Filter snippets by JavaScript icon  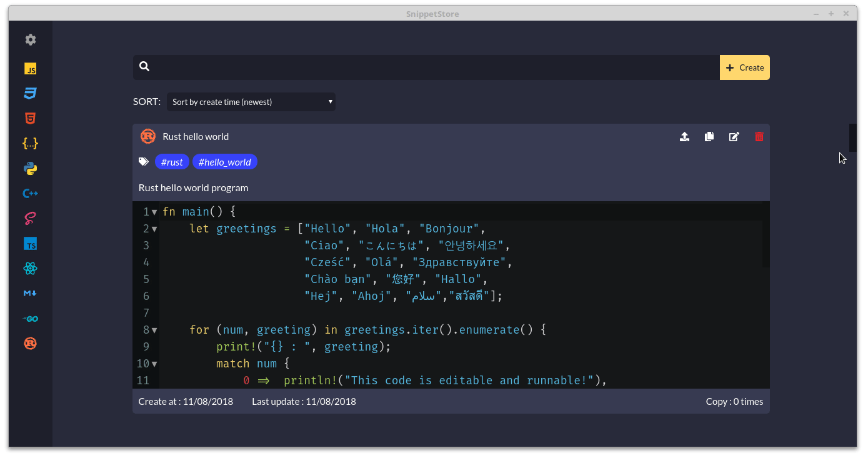point(31,69)
